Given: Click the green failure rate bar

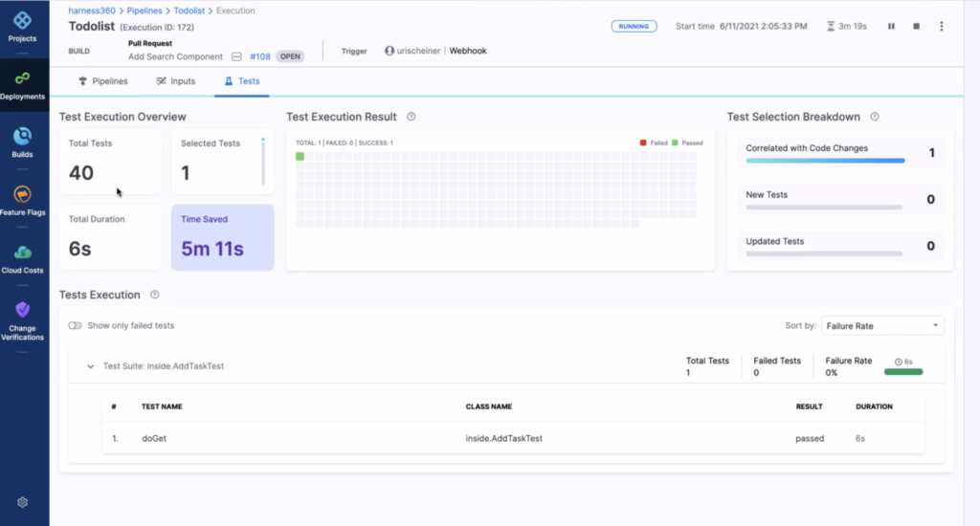Looking at the screenshot, I should point(903,372).
